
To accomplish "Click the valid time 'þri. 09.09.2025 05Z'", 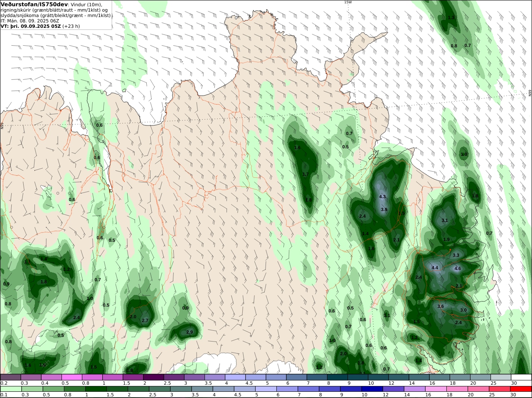I will coord(36,26).
